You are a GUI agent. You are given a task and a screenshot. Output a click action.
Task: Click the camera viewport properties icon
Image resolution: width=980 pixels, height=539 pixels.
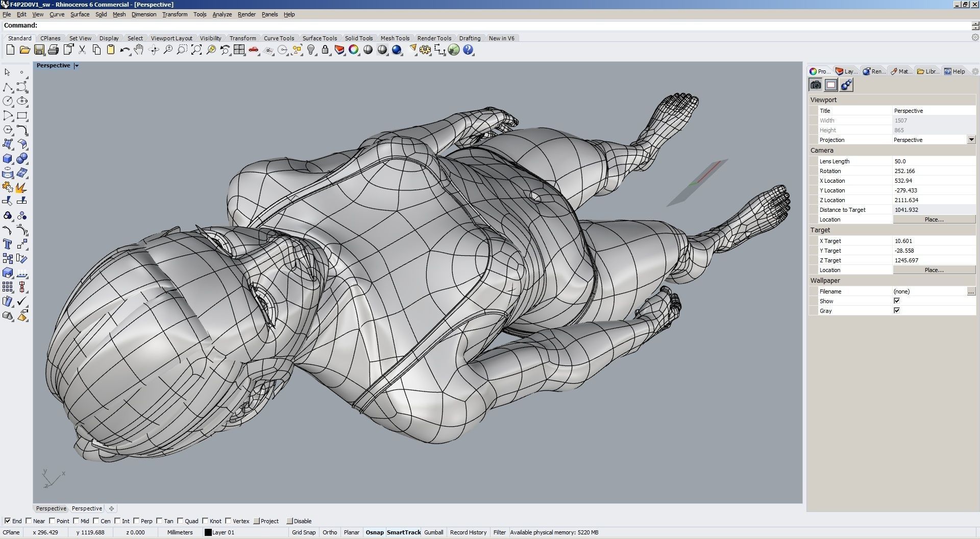[x=816, y=85]
